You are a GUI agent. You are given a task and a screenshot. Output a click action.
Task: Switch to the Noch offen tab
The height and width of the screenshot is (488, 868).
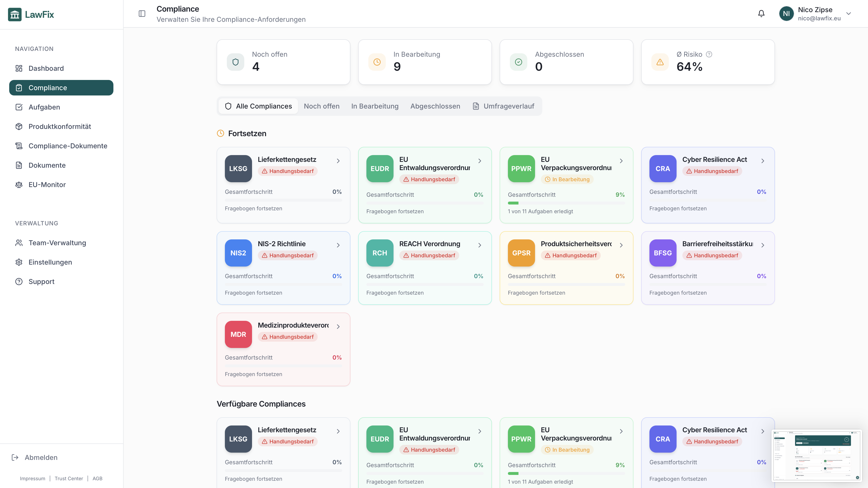pos(322,106)
